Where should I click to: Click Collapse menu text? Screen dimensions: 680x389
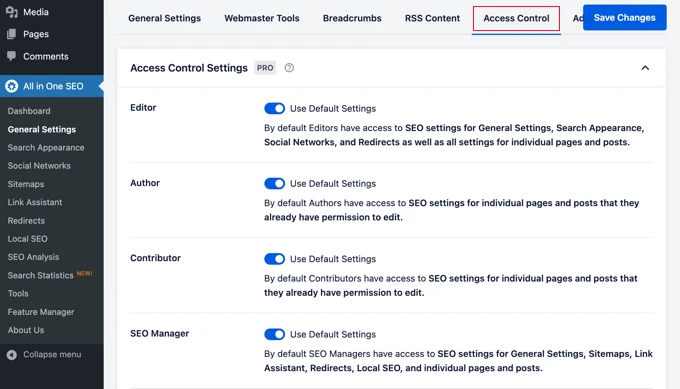[52, 355]
